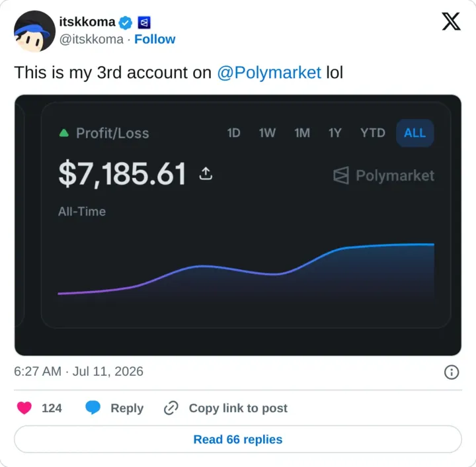Click the X logo icon
This screenshot has width=476, height=467.
451,22
